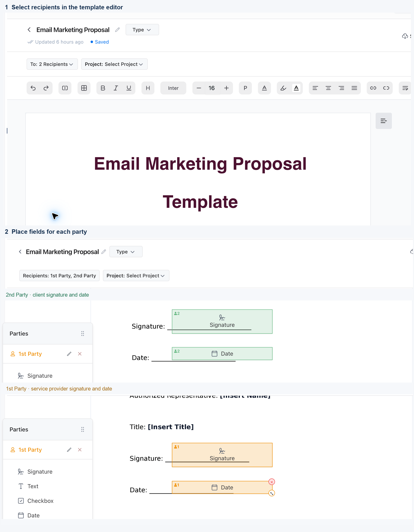Click the redo arrow in toolbar
Screen dimensions: 414x532
point(46,88)
